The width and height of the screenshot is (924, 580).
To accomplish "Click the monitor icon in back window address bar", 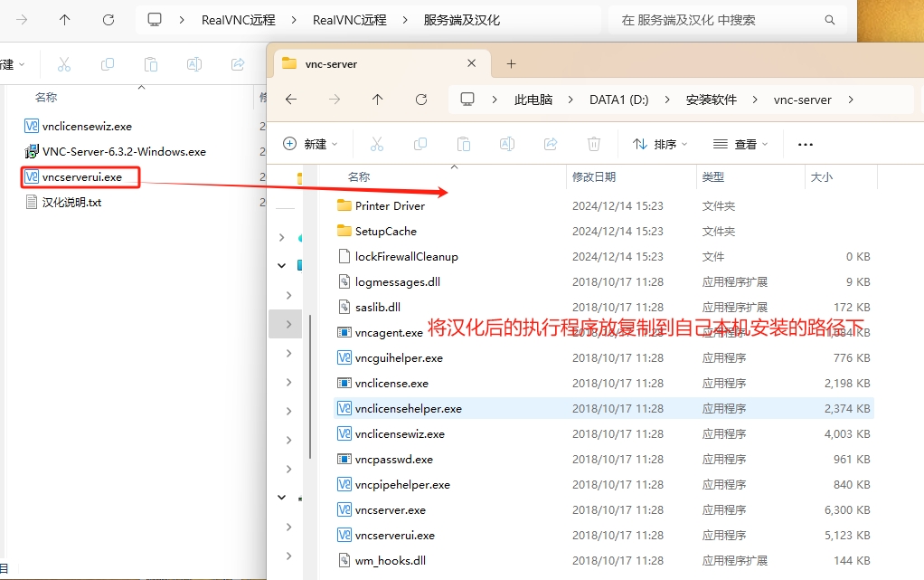I will coord(155,20).
